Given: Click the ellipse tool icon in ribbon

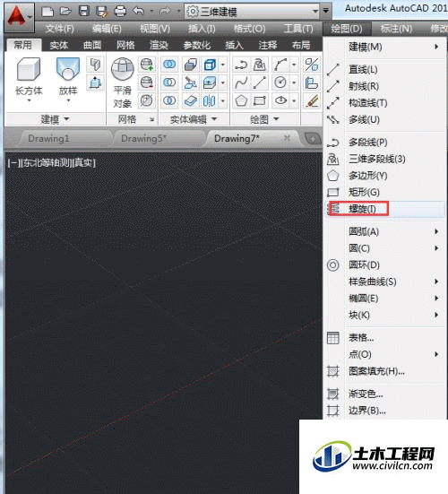Looking at the screenshot, I should click(x=280, y=100).
